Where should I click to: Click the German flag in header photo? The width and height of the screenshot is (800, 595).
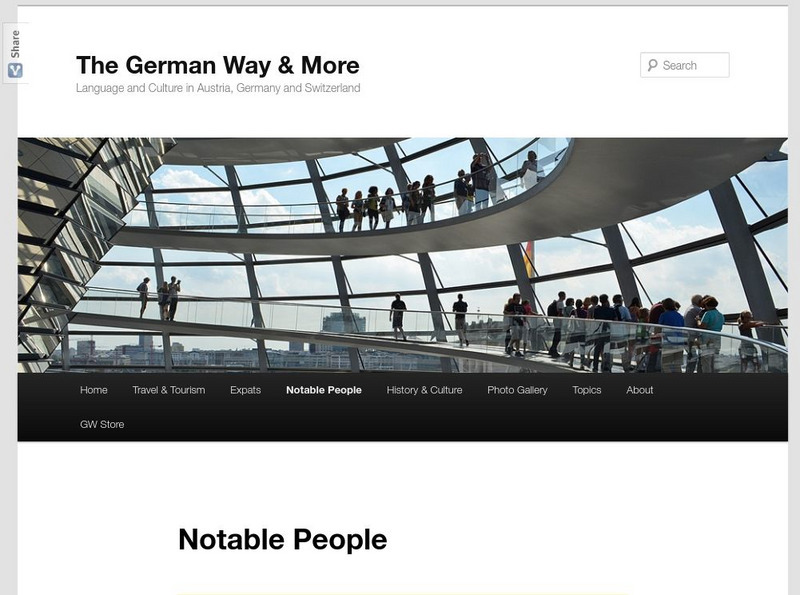pos(530,260)
